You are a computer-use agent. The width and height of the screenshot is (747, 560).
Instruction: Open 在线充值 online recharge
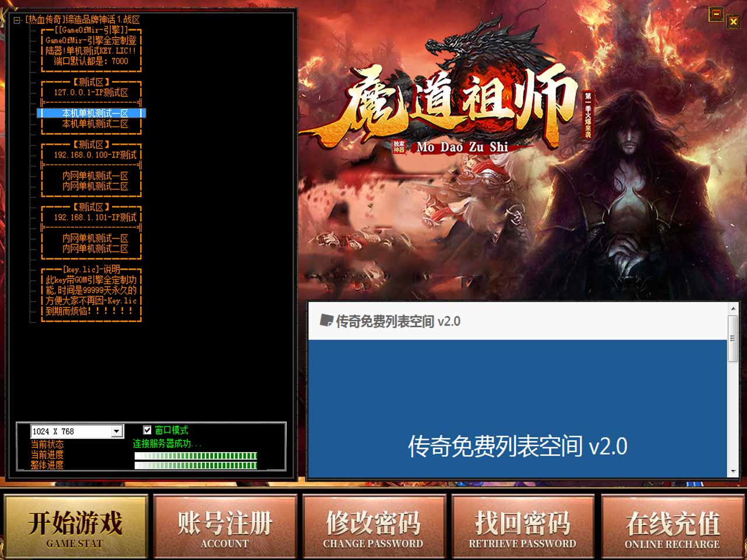[672, 528]
